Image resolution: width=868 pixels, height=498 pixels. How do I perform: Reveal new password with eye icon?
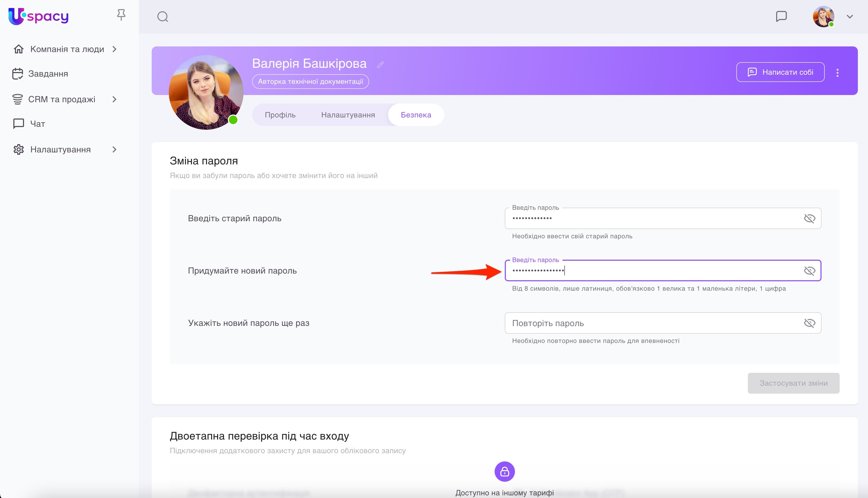809,271
